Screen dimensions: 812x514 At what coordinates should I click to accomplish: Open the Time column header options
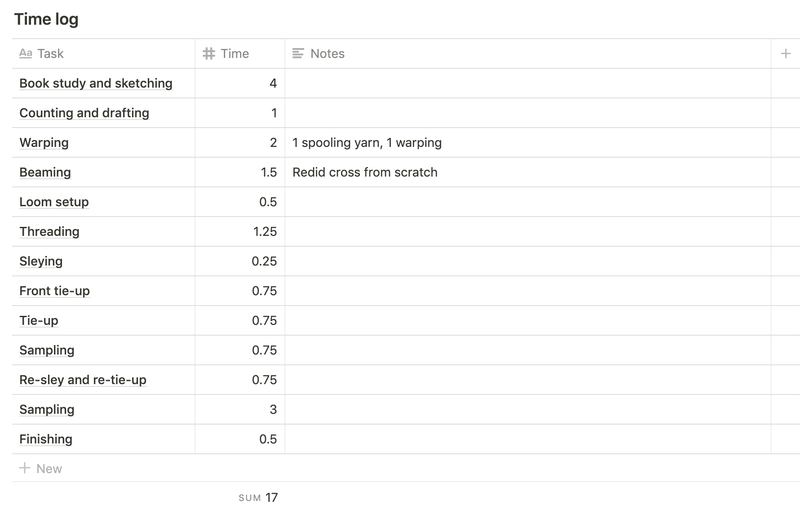point(240,54)
